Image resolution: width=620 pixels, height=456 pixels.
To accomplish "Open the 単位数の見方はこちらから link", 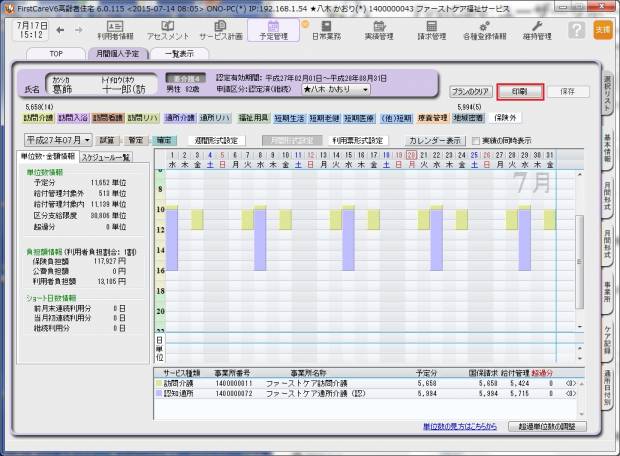I will pos(461,427).
